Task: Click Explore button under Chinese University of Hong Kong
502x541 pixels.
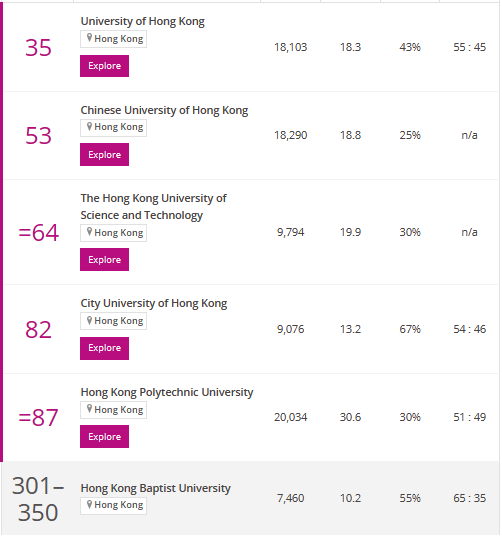Action: pyautogui.click(x=105, y=155)
